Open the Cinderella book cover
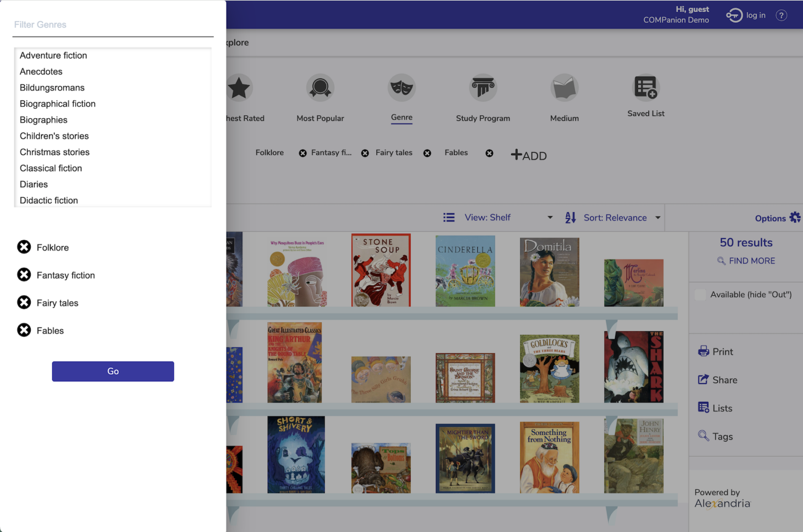803x532 pixels. coord(465,271)
